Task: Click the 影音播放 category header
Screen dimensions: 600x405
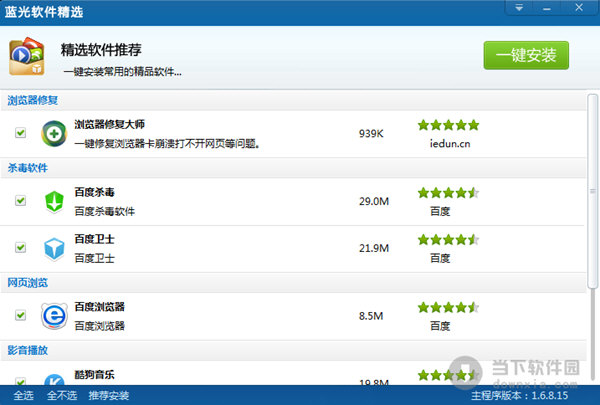Action: click(x=28, y=350)
